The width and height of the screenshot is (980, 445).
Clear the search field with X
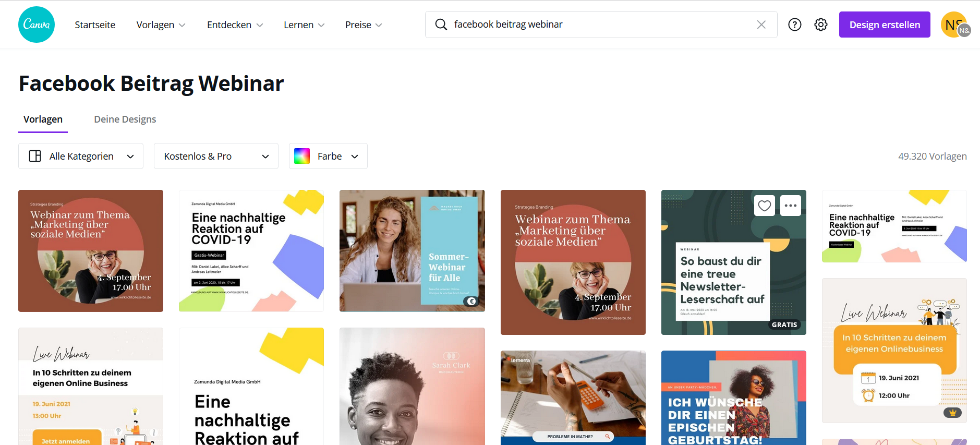761,25
